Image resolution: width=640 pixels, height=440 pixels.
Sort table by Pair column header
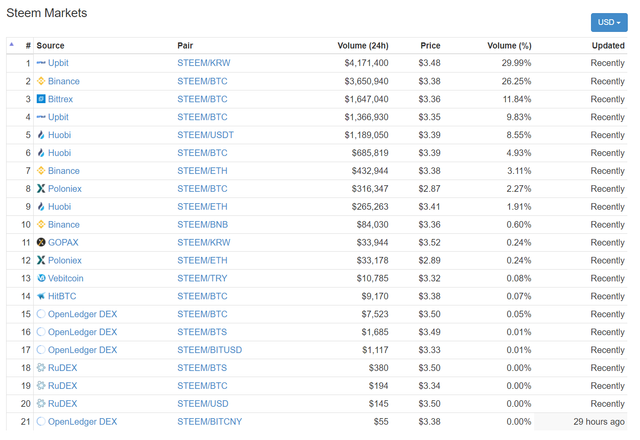pos(185,46)
